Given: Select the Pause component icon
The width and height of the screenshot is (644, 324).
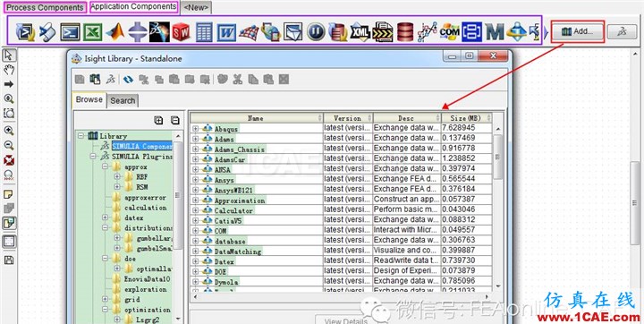Looking at the screenshot, I should click(316, 31).
